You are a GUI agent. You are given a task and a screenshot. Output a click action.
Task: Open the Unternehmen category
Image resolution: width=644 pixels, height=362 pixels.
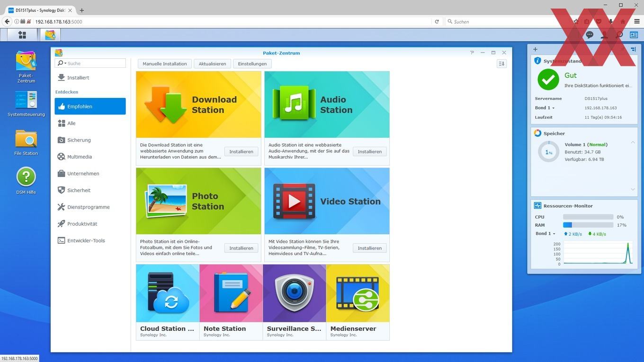(90, 174)
